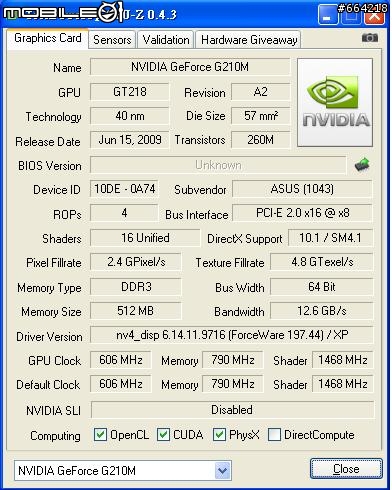The height and width of the screenshot is (490, 392).
Task: Click the ROPs value 4
Action: pos(124,213)
